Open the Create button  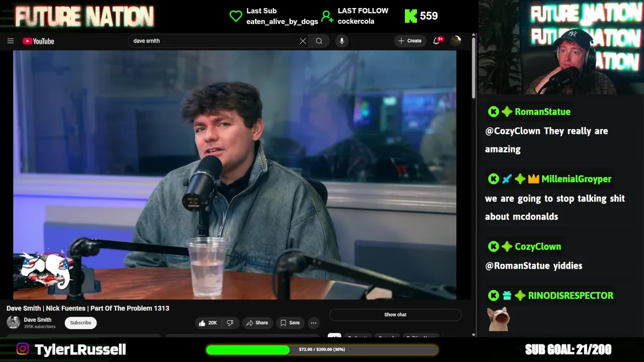pyautogui.click(x=410, y=41)
